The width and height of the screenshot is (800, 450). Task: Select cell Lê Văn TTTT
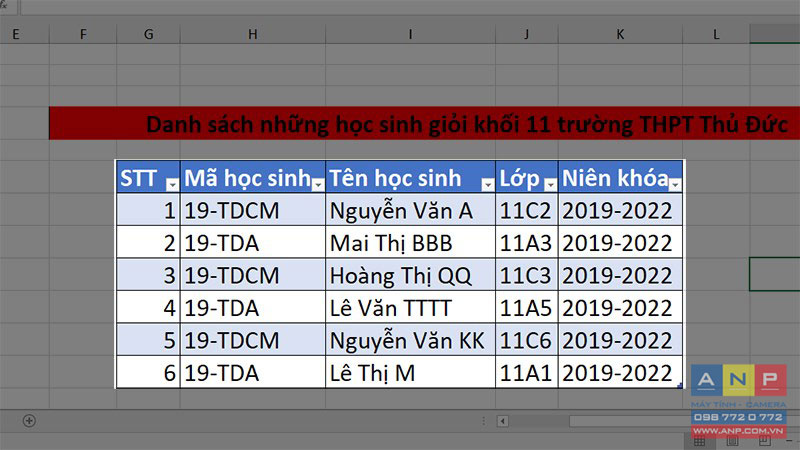(410, 307)
